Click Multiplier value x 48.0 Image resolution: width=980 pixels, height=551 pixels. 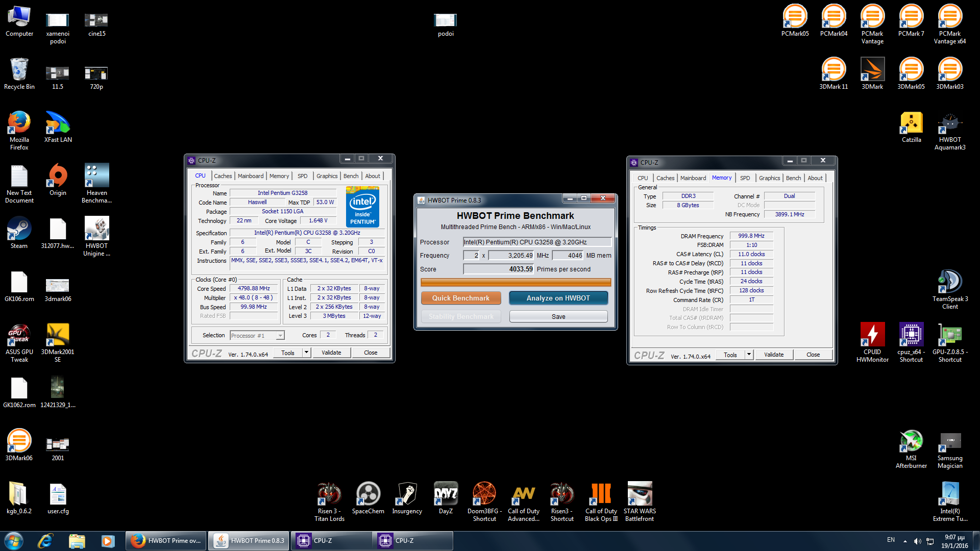(x=254, y=297)
